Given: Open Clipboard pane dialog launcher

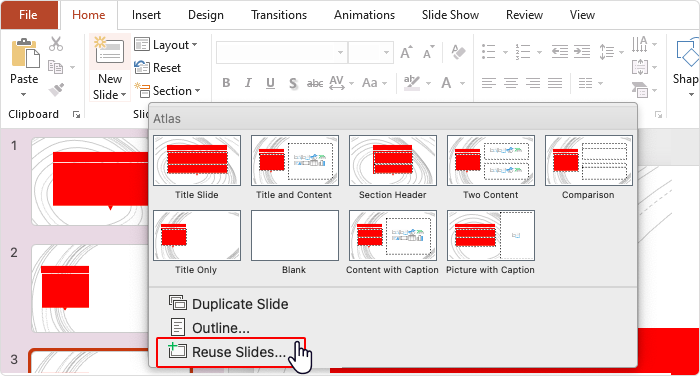Looking at the screenshot, I should coord(76,115).
